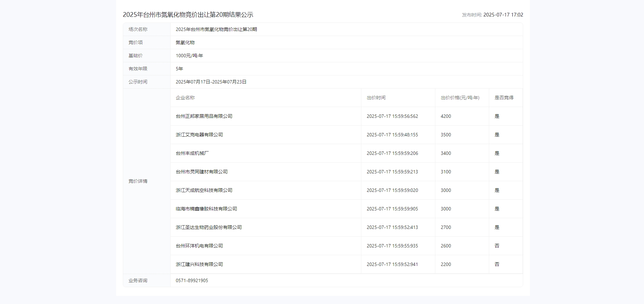Click the 出价时间 column header
Image resolution: width=644 pixels, height=304 pixels.
click(x=376, y=98)
